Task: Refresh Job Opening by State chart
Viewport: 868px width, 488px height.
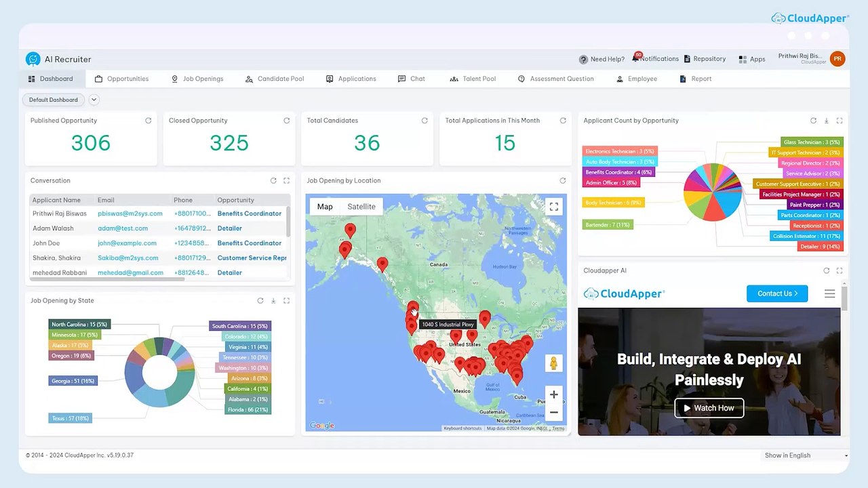Action: (260, 301)
